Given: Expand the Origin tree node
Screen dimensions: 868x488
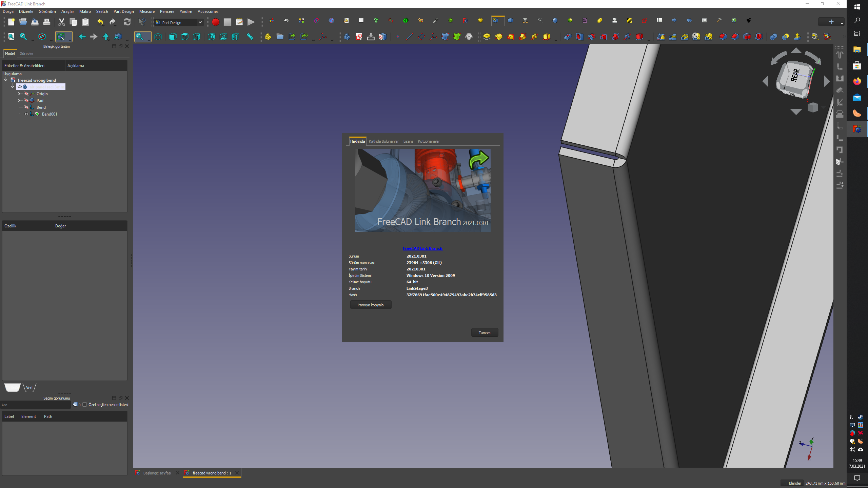Looking at the screenshot, I should 19,94.
